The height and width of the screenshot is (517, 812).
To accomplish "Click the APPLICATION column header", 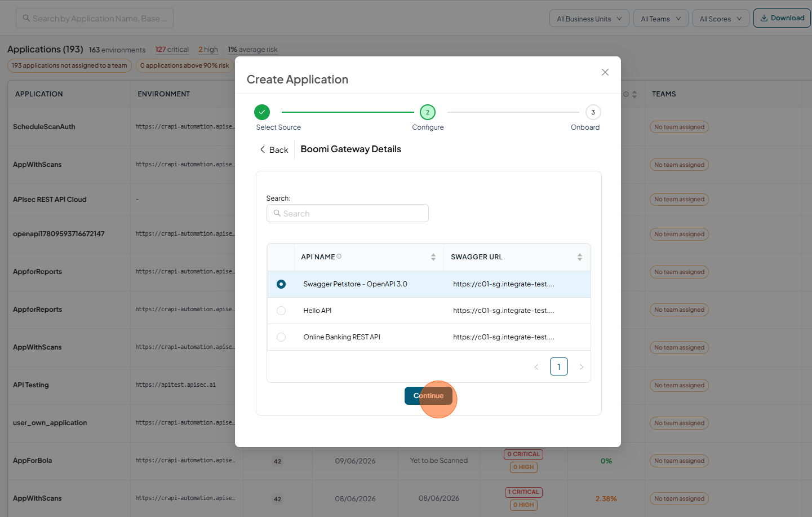I will (39, 94).
